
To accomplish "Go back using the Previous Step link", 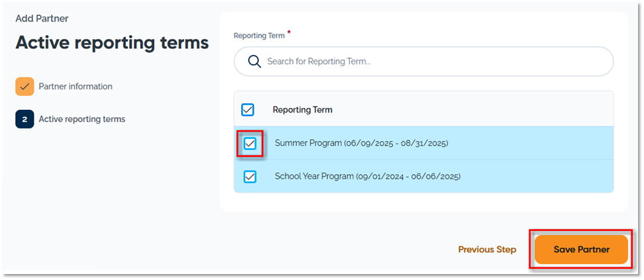I will point(487,250).
